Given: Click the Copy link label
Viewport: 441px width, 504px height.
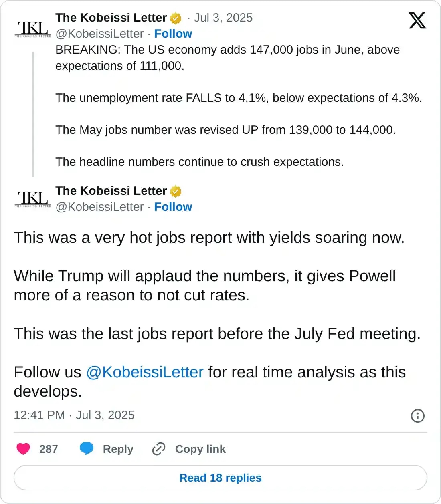Looking at the screenshot, I should [200, 449].
